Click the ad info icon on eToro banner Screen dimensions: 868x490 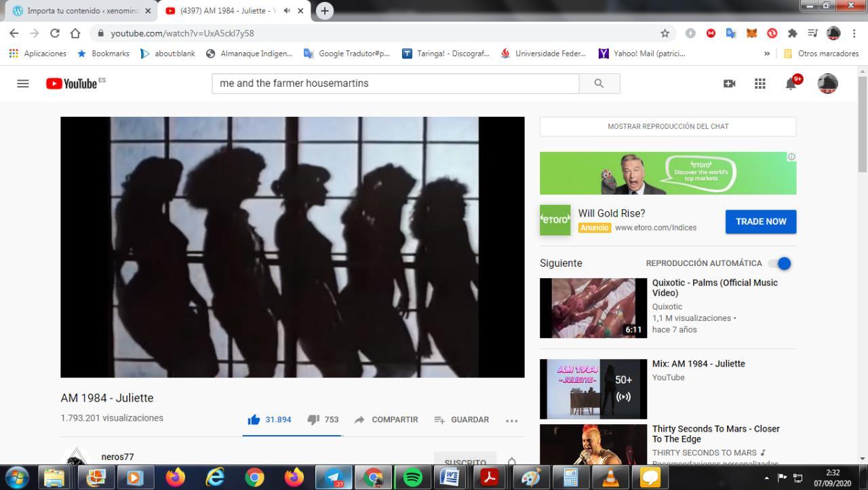(791, 157)
